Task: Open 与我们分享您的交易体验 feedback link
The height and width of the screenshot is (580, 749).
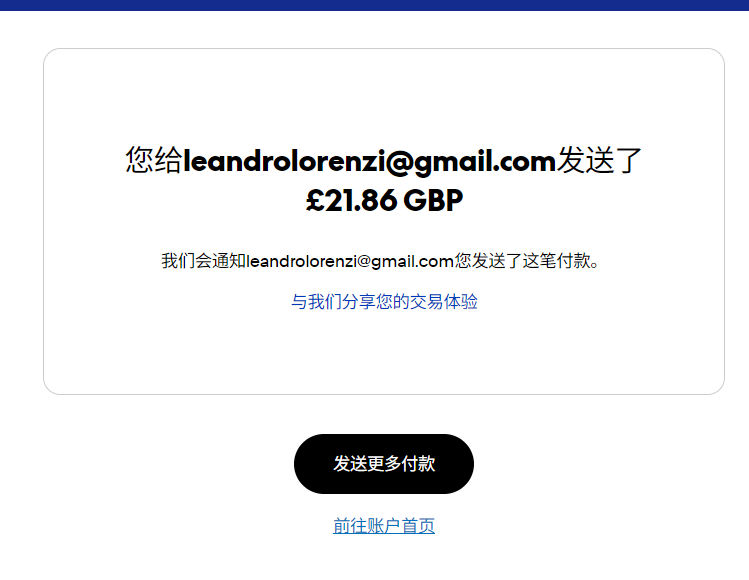Action: (x=384, y=302)
